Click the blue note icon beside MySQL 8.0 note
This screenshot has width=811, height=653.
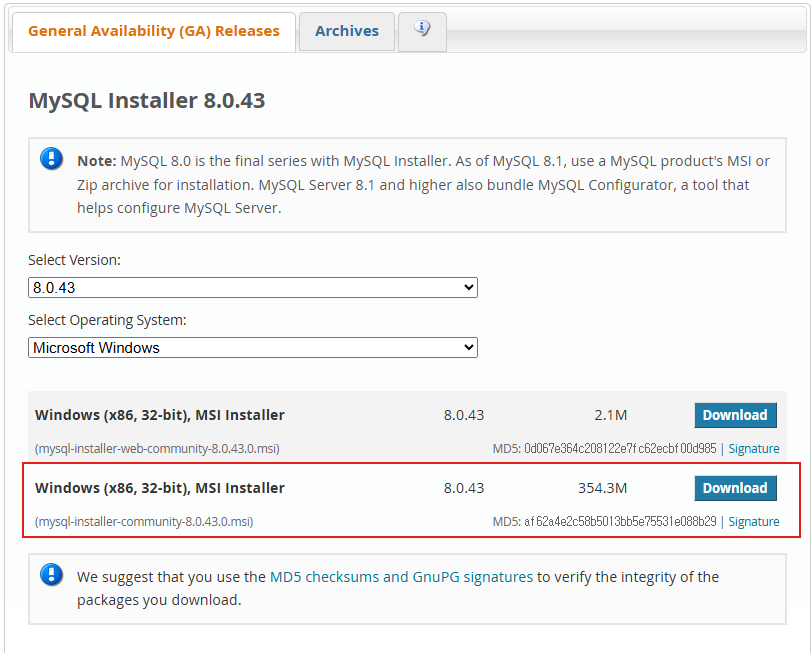[52, 158]
